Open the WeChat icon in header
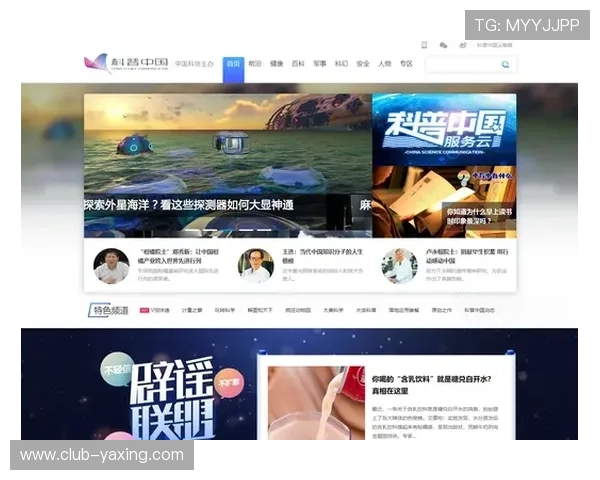 pos(443,45)
